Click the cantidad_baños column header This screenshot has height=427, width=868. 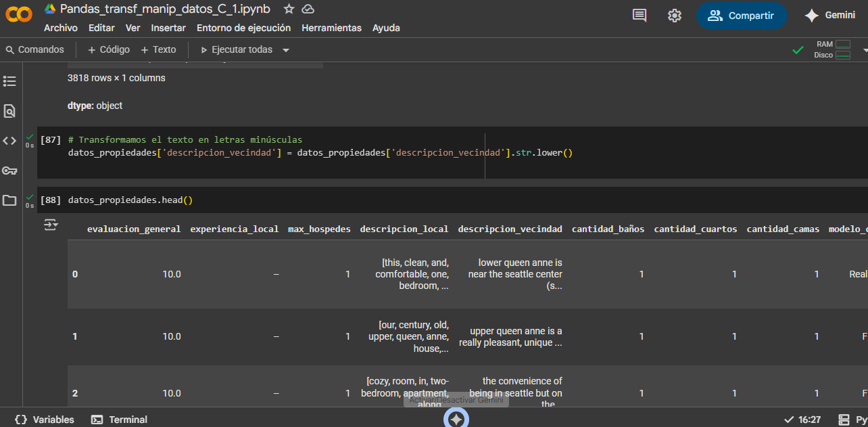pos(608,229)
